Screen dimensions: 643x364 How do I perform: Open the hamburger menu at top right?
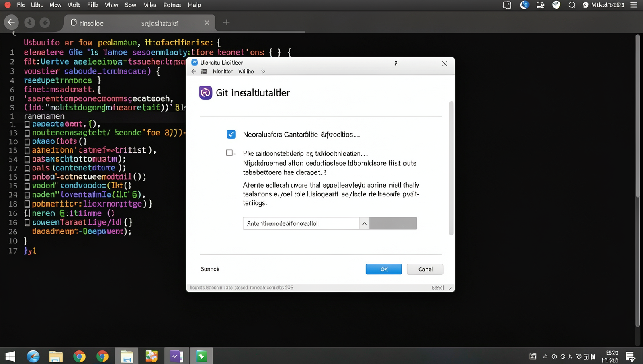point(634,5)
